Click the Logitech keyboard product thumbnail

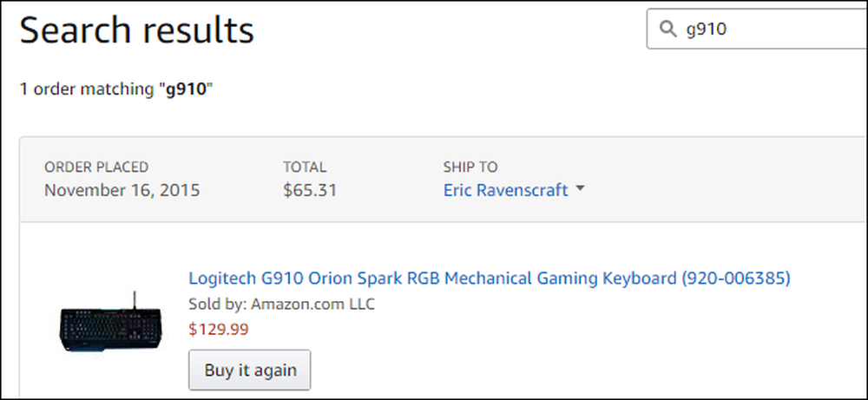(111, 321)
